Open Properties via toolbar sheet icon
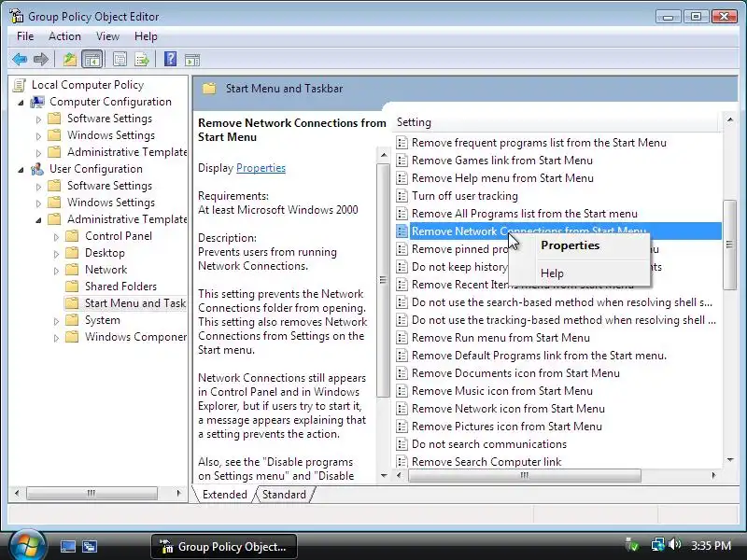Image resolution: width=747 pixels, height=560 pixels. [x=120, y=60]
